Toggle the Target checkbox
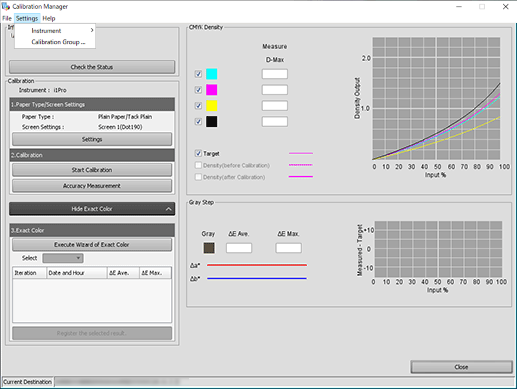Viewport: 517px width, 389px height. pyautogui.click(x=198, y=153)
